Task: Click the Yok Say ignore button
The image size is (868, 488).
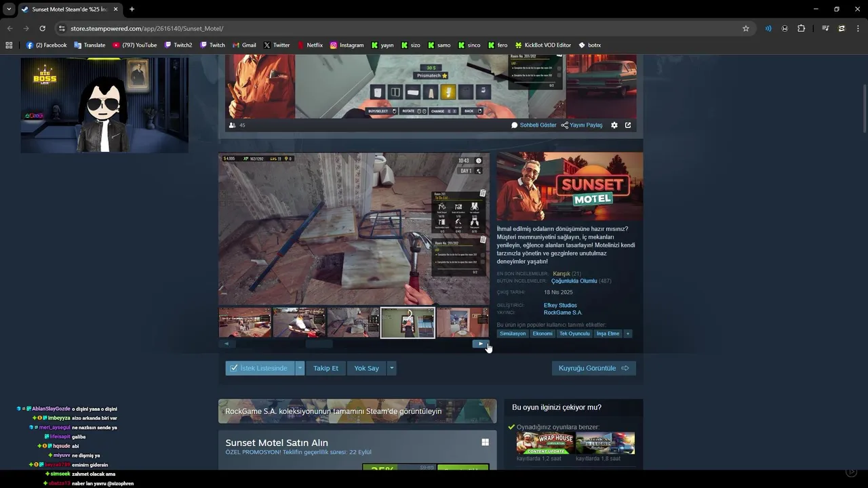Action: [x=366, y=368]
